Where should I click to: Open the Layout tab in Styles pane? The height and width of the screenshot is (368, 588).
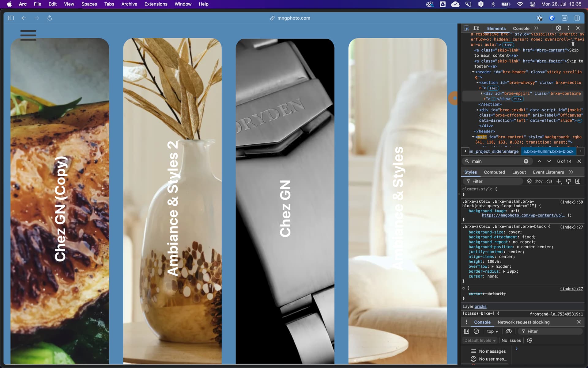coord(519,172)
